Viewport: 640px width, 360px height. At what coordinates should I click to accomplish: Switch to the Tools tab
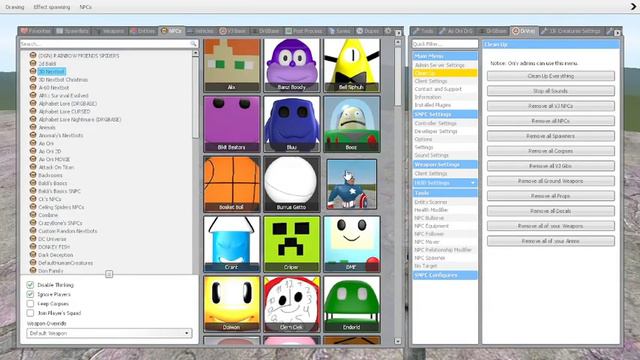[x=423, y=31]
